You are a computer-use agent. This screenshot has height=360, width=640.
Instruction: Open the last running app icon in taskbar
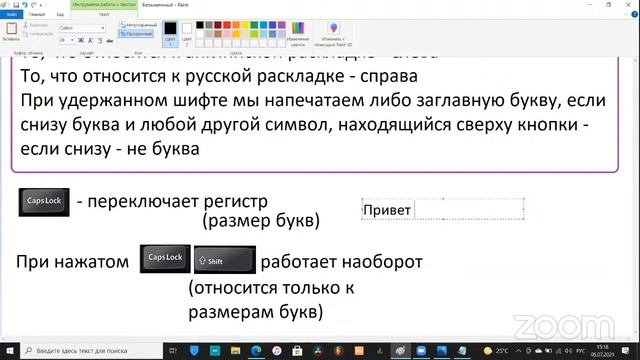pyautogui.click(x=462, y=351)
